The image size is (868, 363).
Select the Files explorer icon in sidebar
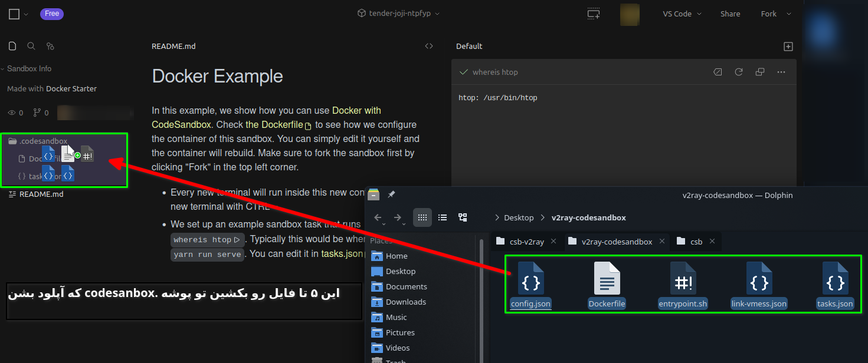[x=12, y=46]
